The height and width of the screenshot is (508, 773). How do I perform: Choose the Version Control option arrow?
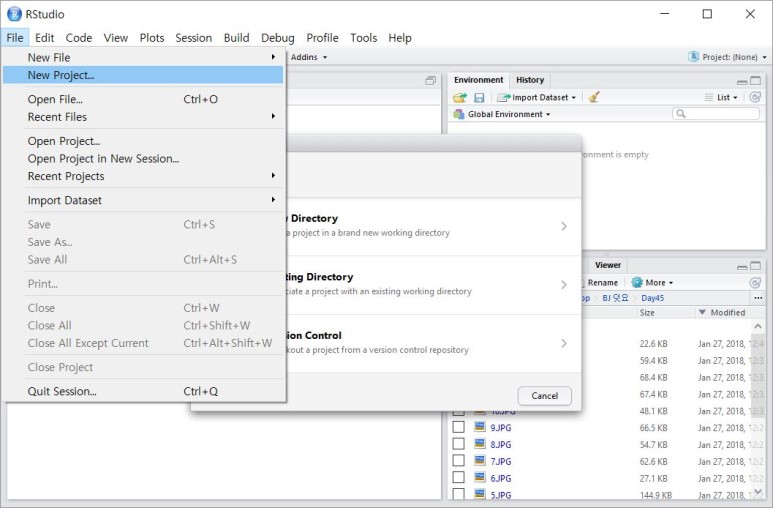pos(563,343)
